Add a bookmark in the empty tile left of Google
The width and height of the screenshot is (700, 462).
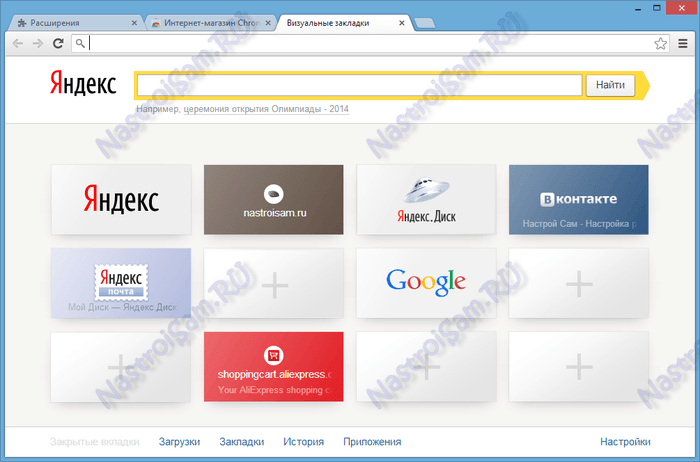tap(274, 283)
